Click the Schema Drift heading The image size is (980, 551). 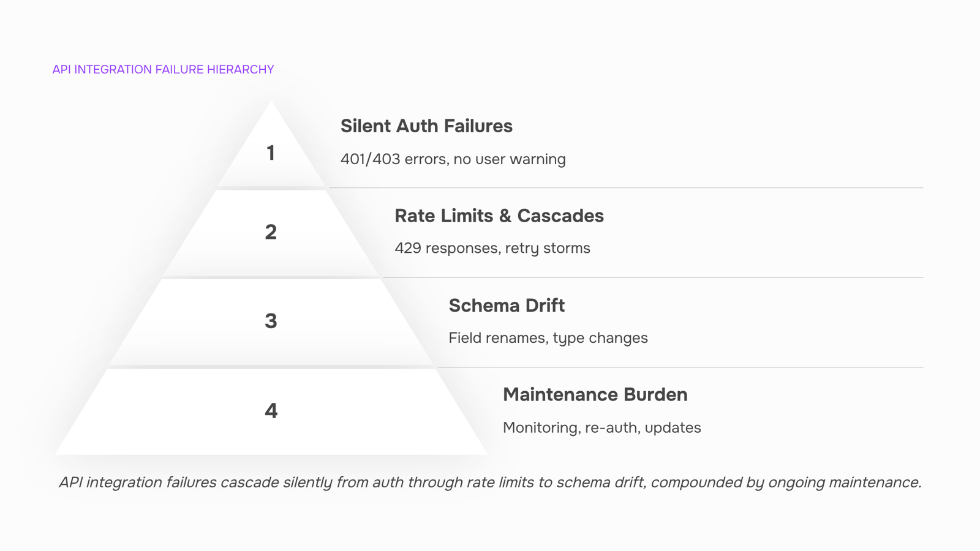pyautogui.click(x=507, y=305)
